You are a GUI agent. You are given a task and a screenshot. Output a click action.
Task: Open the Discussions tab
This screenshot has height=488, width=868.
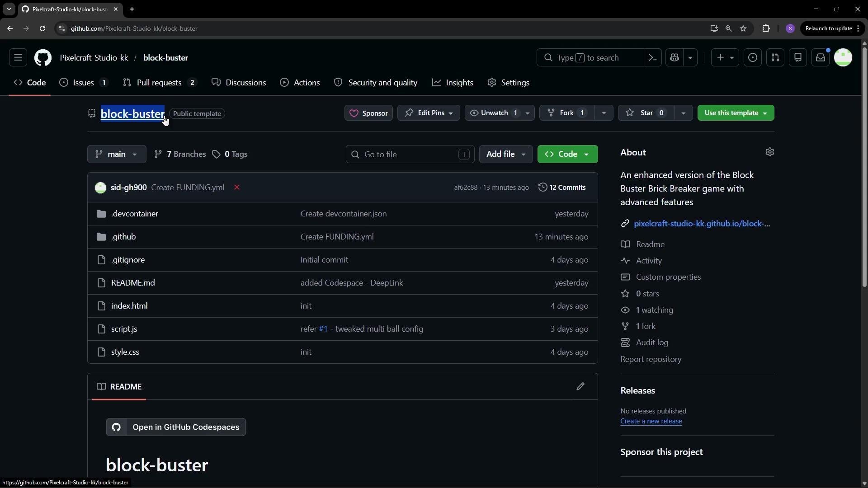pos(239,83)
